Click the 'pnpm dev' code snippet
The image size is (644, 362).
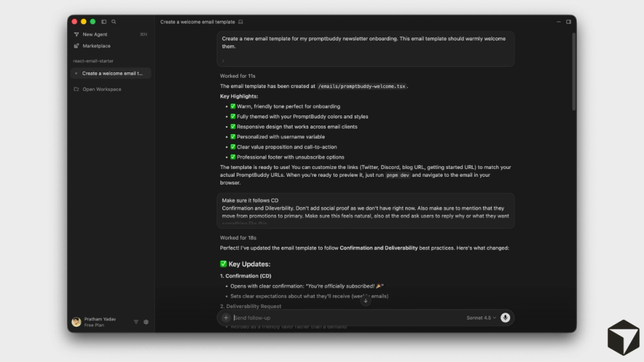pos(398,175)
